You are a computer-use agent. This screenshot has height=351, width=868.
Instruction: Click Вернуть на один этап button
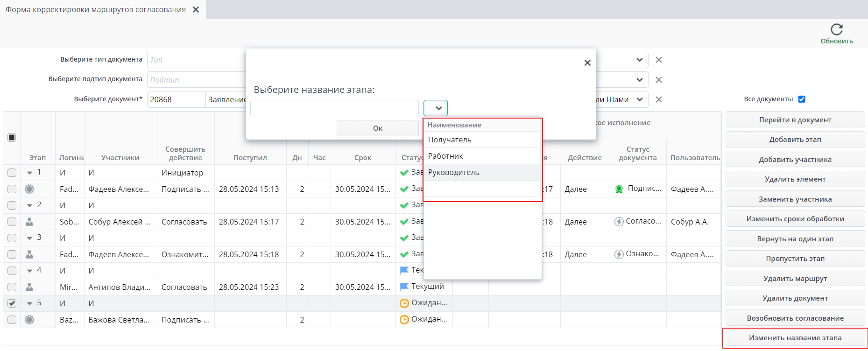click(795, 239)
